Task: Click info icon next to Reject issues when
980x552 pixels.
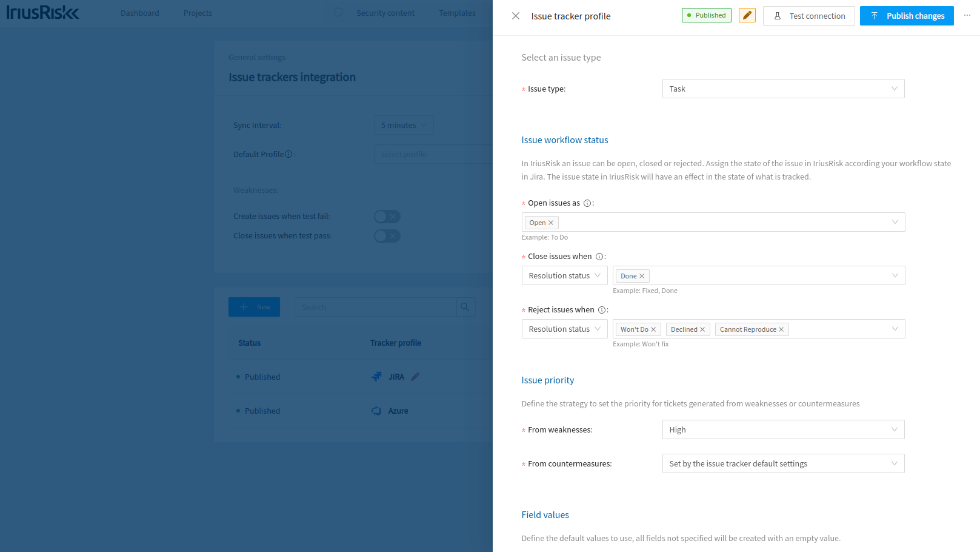Action: (602, 310)
